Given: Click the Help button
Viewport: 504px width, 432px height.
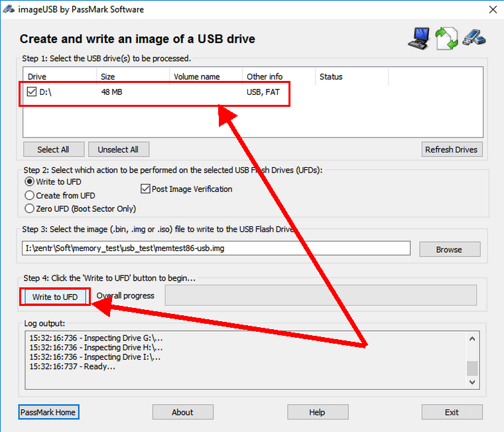Looking at the screenshot, I should (x=317, y=412).
